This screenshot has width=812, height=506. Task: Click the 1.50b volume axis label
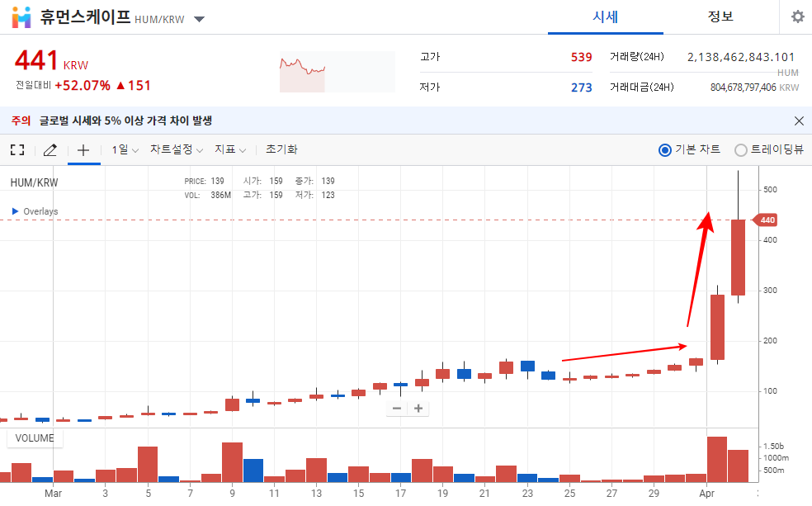point(774,446)
